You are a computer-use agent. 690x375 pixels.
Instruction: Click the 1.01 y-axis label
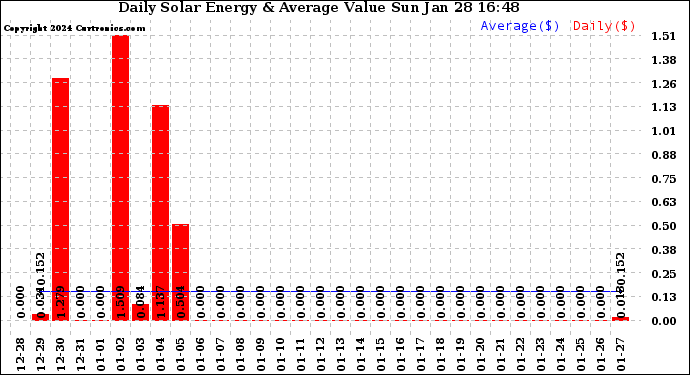(664, 131)
